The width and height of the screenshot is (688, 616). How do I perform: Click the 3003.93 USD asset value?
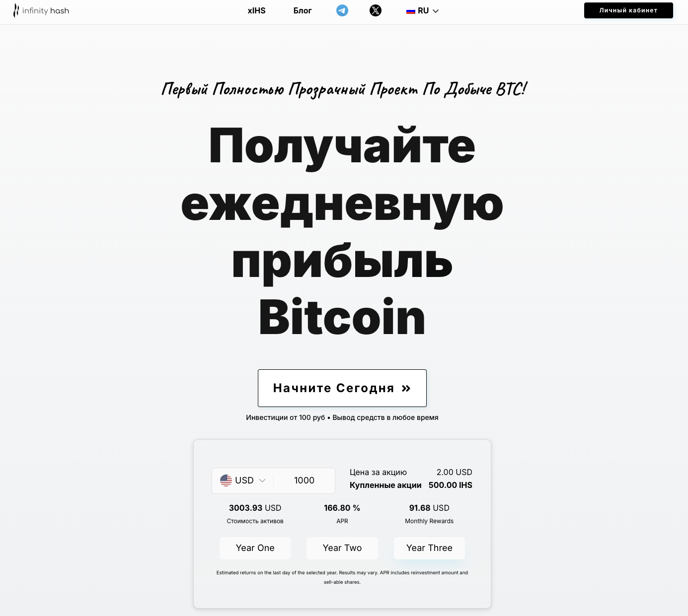click(x=255, y=508)
